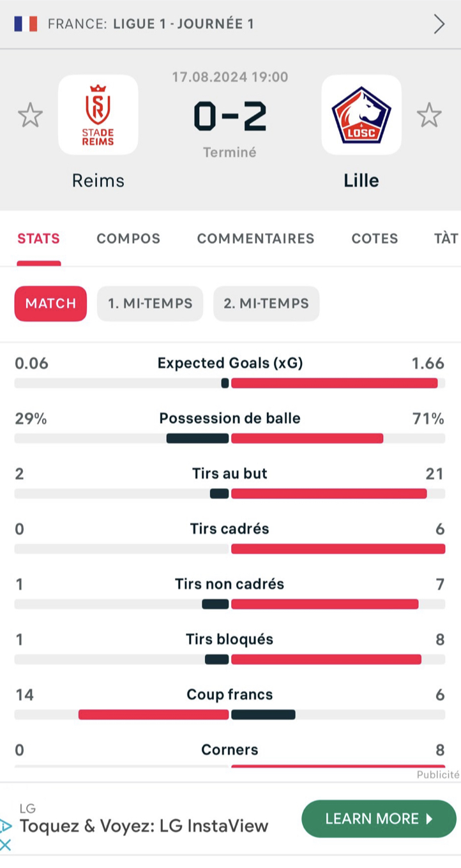Show the 2. MI-TEMPS stats
This screenshot has height=868, width=461.
click(266, 304)
